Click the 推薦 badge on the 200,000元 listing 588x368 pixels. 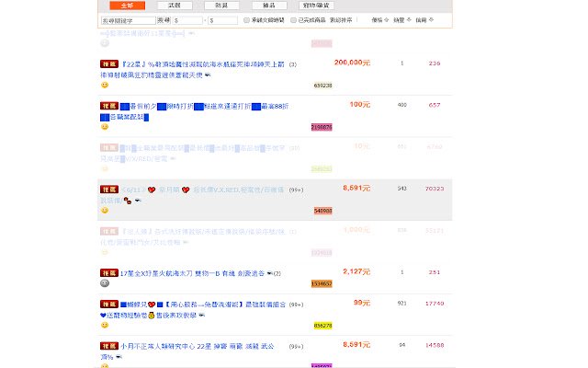109,64
